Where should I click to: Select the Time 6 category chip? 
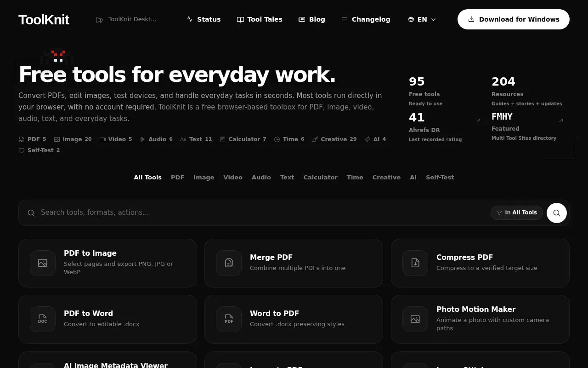(x=289, y=139)
